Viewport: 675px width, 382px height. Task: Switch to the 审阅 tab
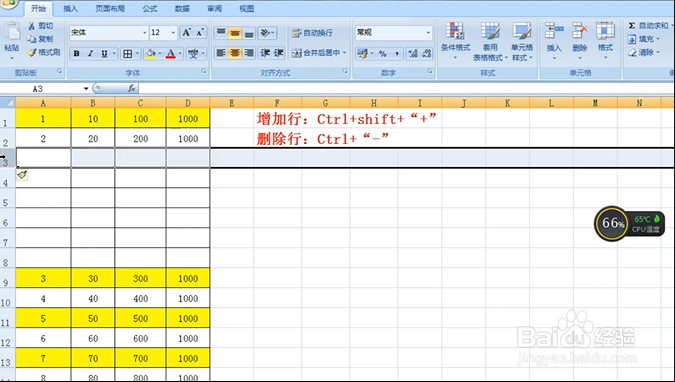(x=214, y=9)
